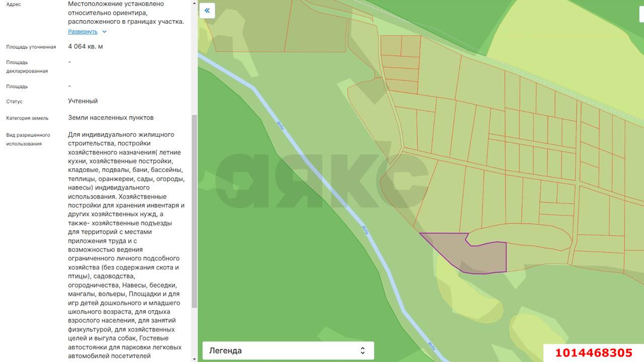Click the 'Развернуть' link under address
The image size is (644, 362).
[x=83, y=32]
